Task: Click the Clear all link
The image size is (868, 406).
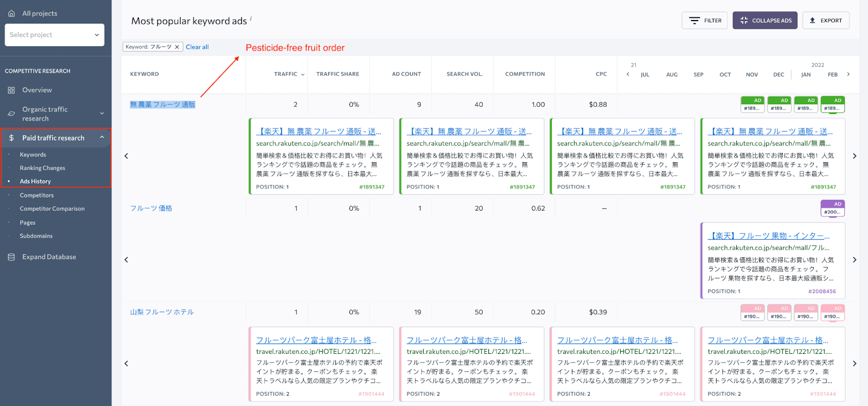Action: click(197, 47)
